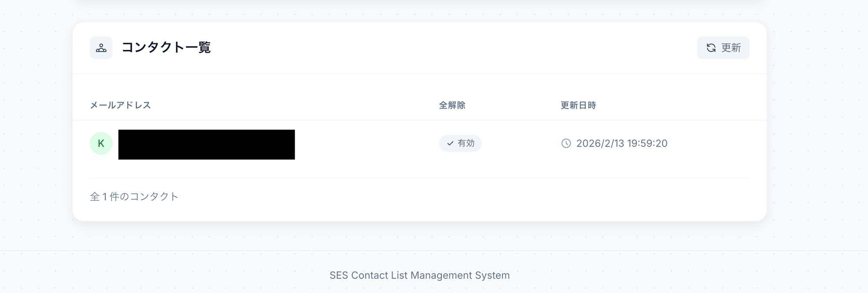Click the circular refresh arrows icon
Screen dimensions: 868x293
[711, 48]
